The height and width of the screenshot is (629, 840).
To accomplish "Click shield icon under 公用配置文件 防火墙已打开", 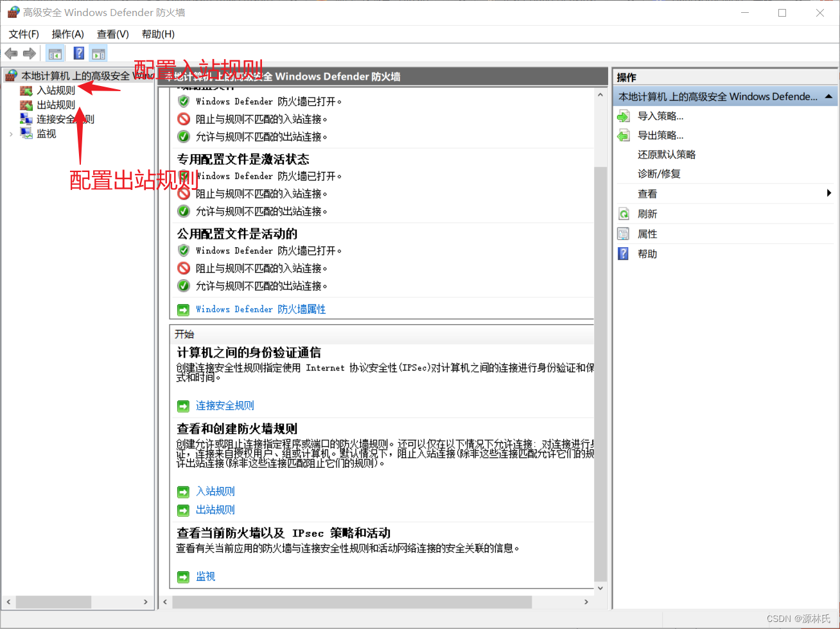I will pyautogui.click(x=184, y=250).
